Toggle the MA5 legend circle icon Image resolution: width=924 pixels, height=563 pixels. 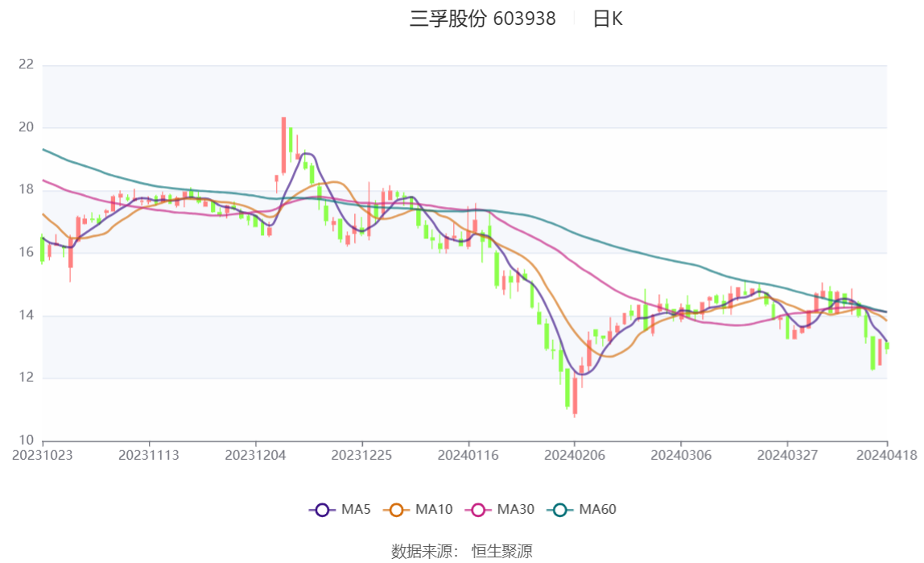click(x=322, y=510)
